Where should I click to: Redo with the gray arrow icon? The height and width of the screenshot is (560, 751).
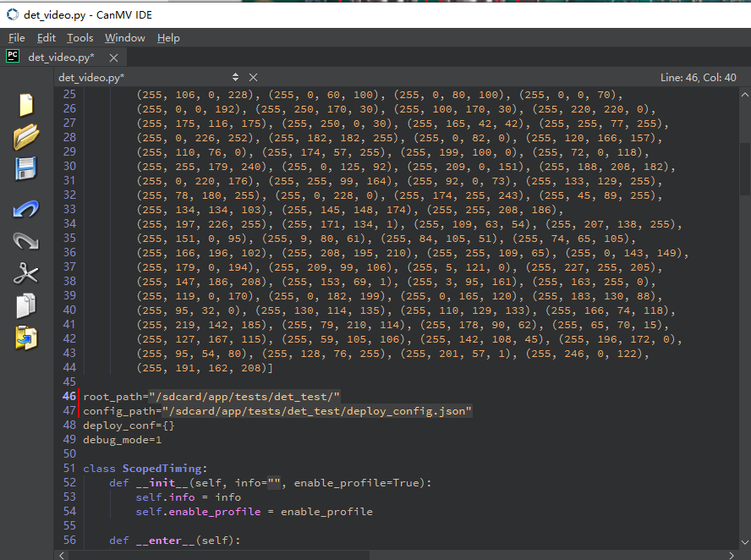click(26, 241)
